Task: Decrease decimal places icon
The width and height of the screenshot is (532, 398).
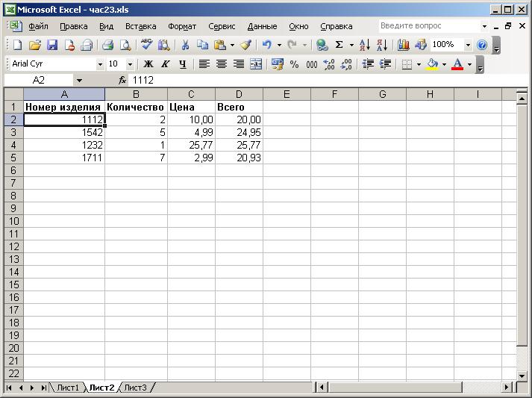Action: tap(346, 63)
